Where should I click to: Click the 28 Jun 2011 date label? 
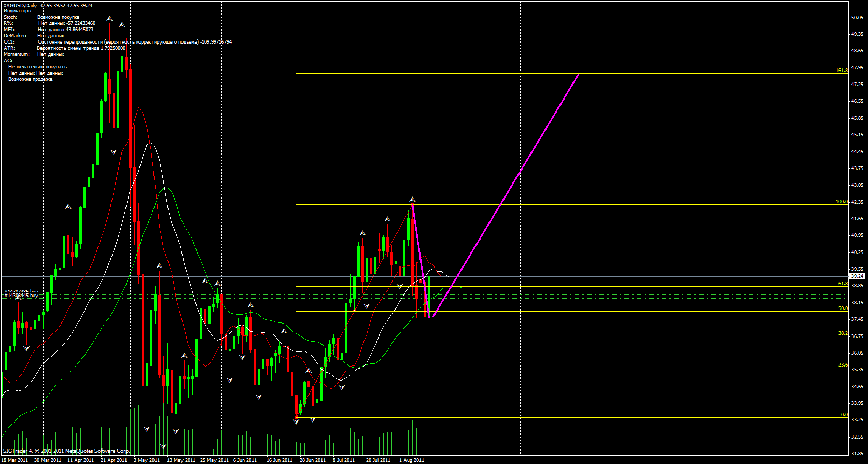pos(313,460)
